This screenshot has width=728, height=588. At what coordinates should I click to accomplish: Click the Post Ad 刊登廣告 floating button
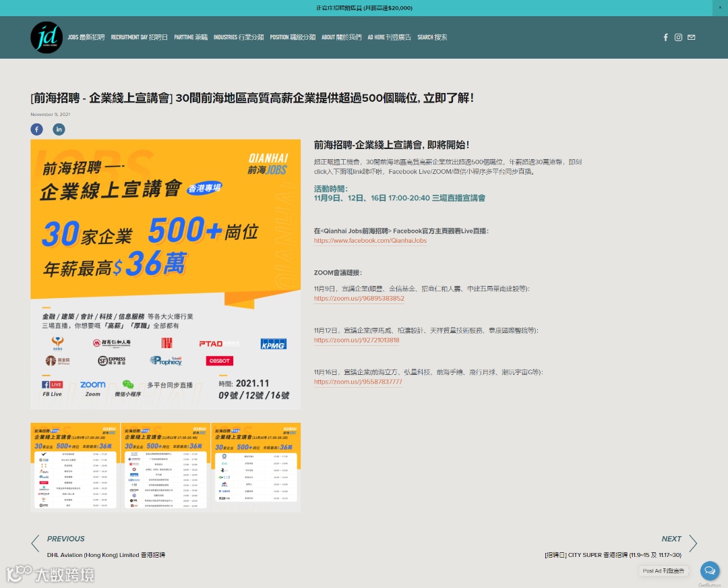663,571
